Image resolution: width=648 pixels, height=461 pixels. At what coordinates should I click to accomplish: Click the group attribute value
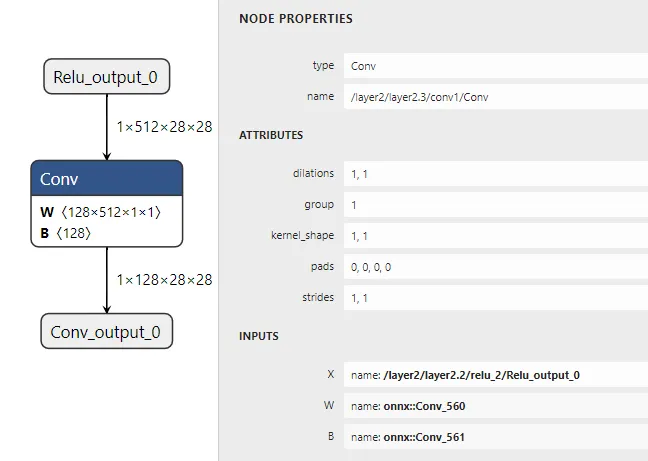pyautogui.click(x=495, y=204)
